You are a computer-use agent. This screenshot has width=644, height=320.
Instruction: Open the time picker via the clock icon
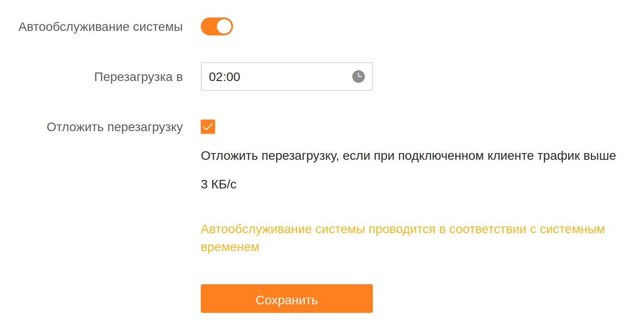tap(358, 77)
